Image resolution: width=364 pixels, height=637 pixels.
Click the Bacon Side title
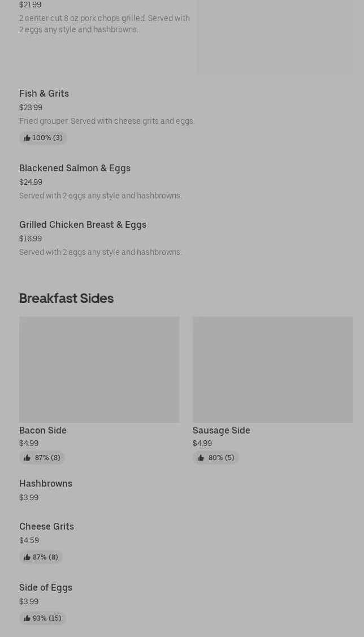click(x=43, y=430)
